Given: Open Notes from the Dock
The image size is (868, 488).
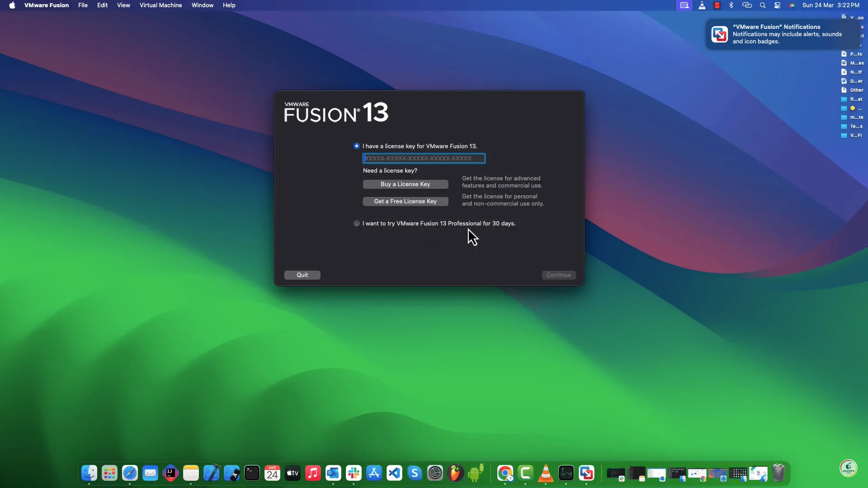Looking at the screenshot, I should 191,473.
